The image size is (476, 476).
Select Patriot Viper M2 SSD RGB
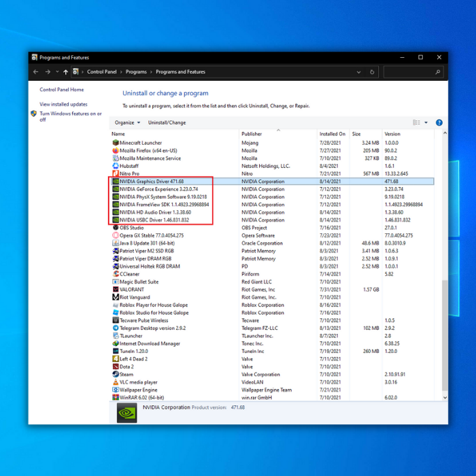click(x=272, y=251)
